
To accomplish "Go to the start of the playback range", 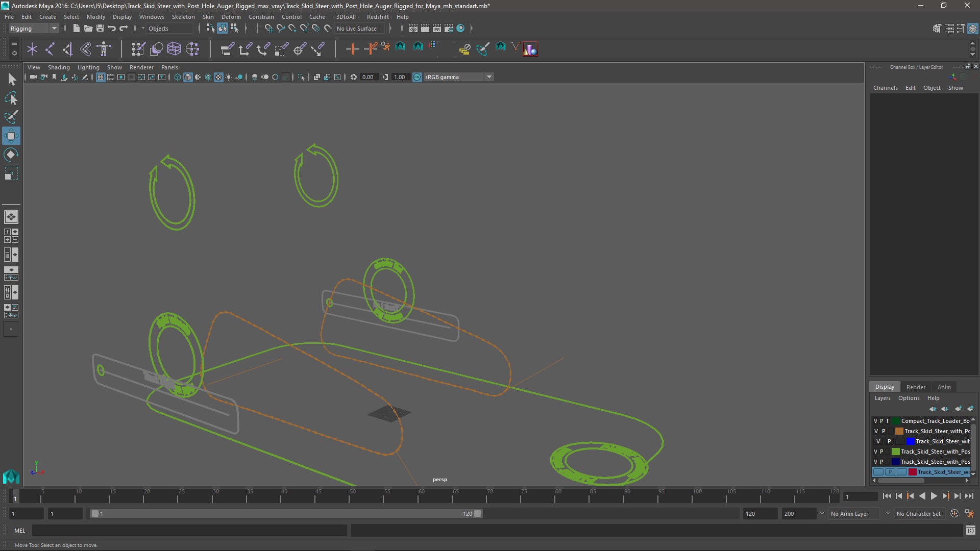I will point(887,496).
